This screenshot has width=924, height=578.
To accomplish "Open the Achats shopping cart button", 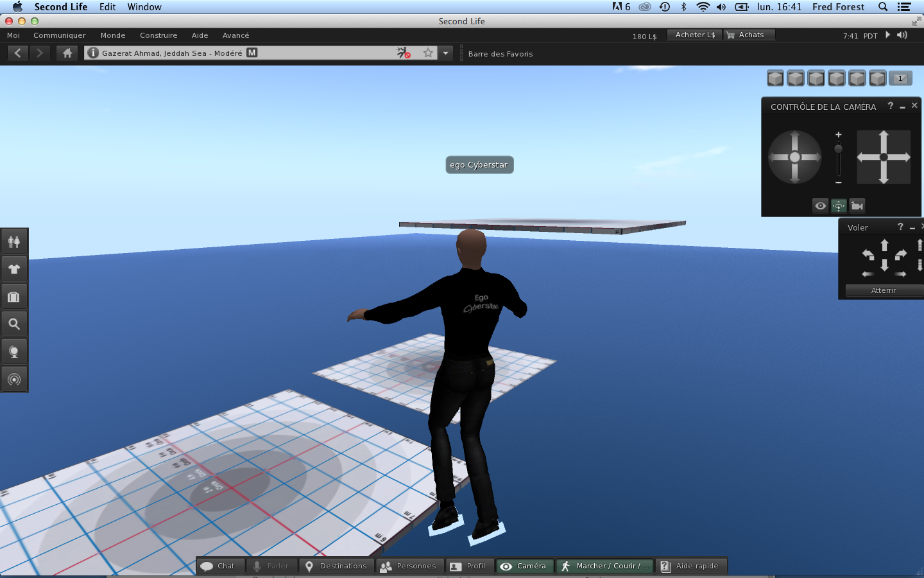I will tap(749, 35).
